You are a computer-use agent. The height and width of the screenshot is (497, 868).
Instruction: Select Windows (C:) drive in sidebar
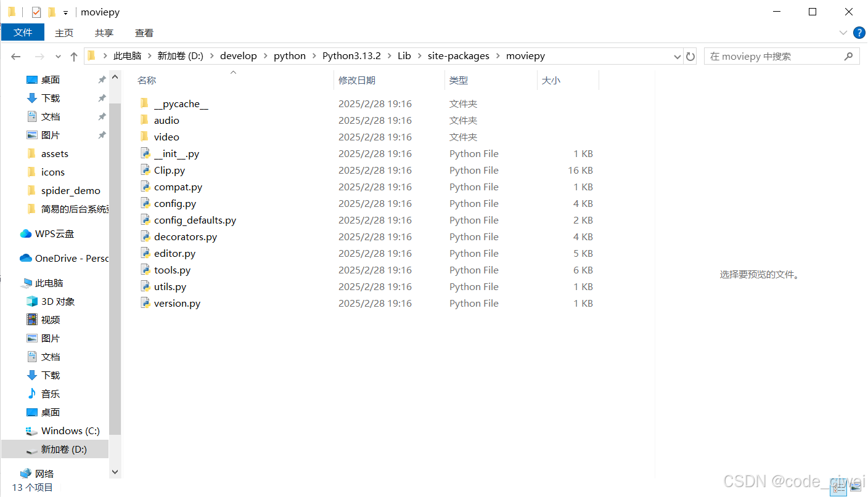tap(63, 430)
